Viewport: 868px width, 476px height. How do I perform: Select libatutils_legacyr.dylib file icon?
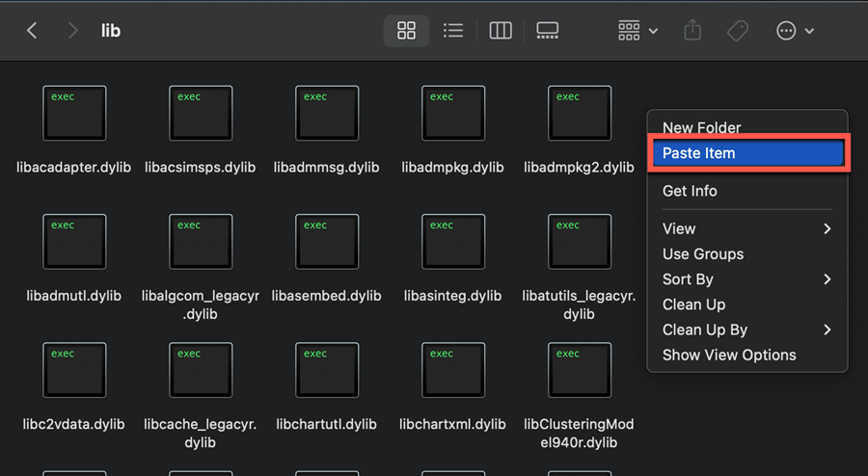pyautogui.click(x=579, y=242)
